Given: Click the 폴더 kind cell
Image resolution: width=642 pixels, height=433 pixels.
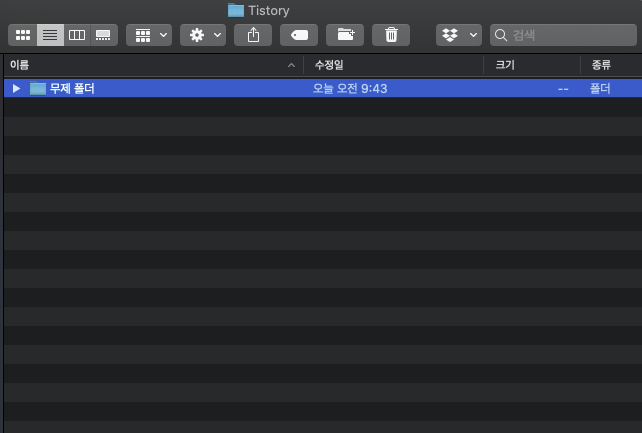Looking at the screenshot, I should (x=600, y=88).
